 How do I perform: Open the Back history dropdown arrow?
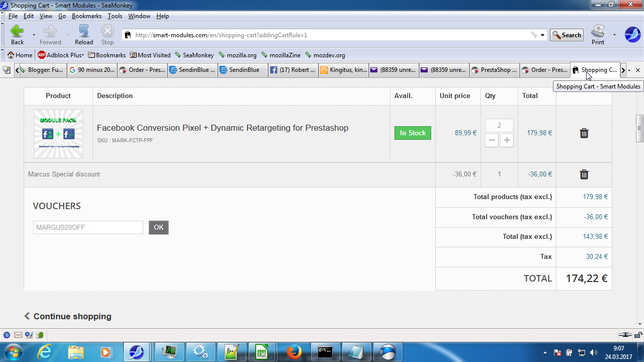[x=34, y=35]
